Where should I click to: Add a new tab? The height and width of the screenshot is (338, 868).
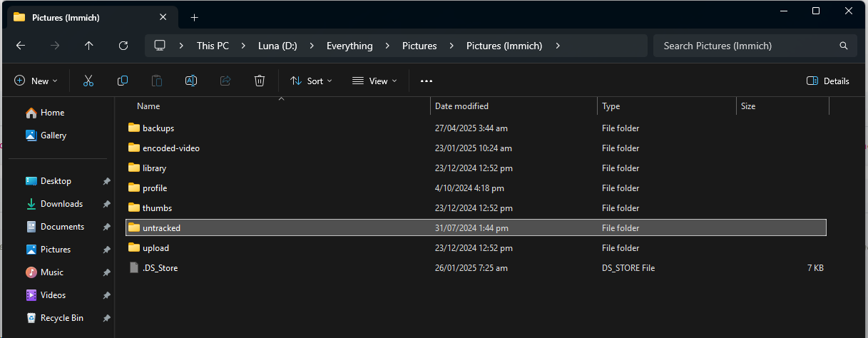[x=194, y=17]
